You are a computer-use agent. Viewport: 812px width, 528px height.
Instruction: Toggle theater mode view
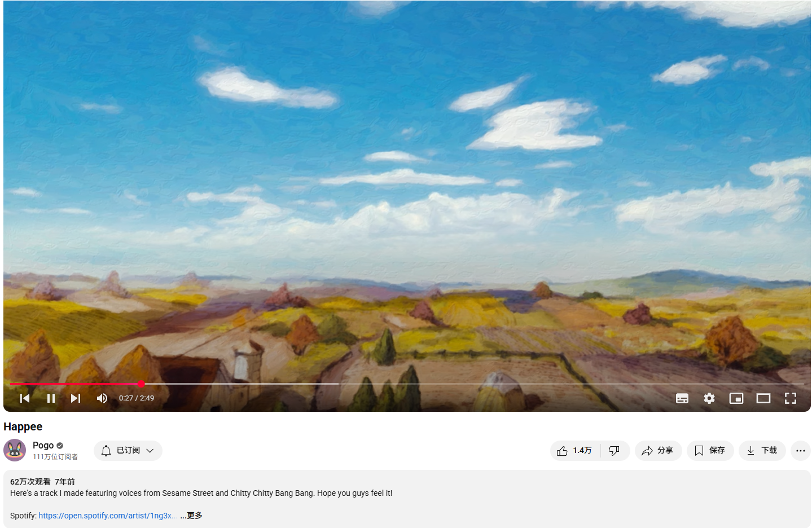763,398
